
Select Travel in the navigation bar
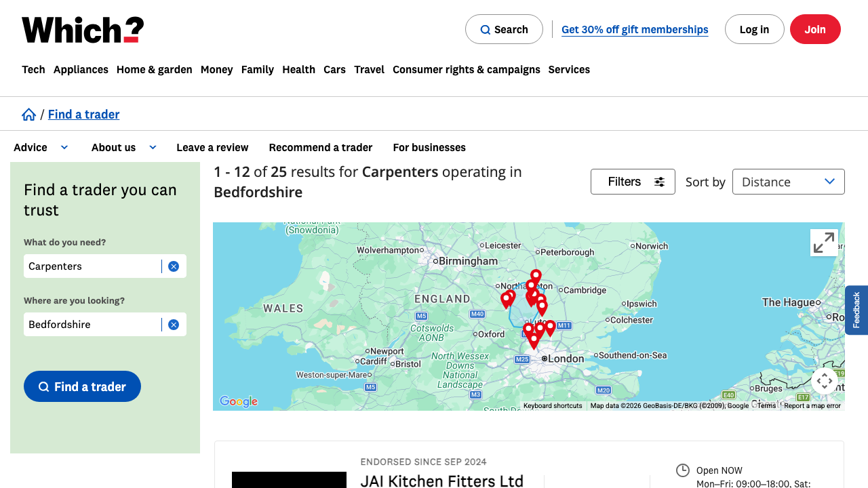tap(369, 69)
